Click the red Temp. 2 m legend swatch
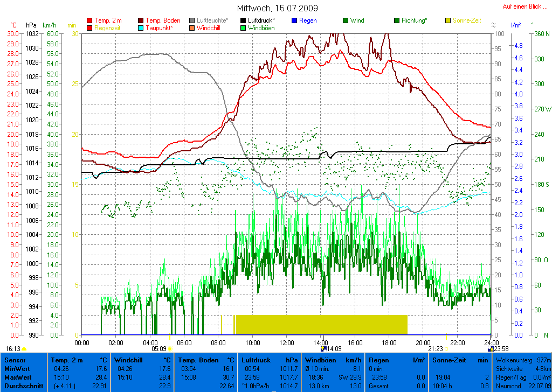Screen dimensions: 552x392 (89, 20)
